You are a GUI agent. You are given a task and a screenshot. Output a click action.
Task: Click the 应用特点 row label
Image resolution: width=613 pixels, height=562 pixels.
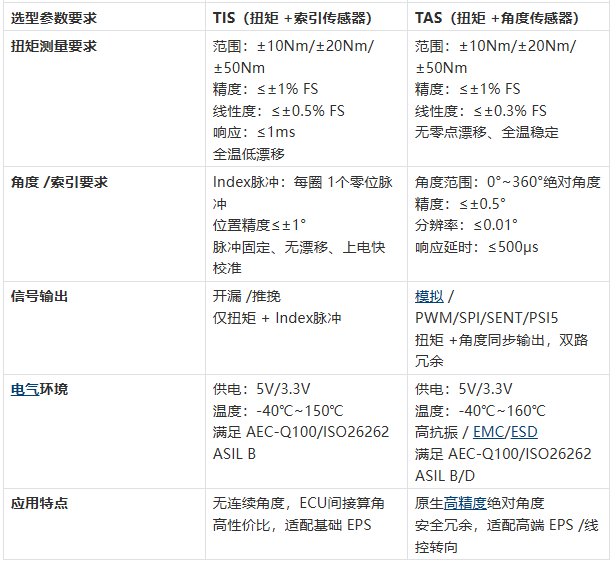[x=39, y=503]
